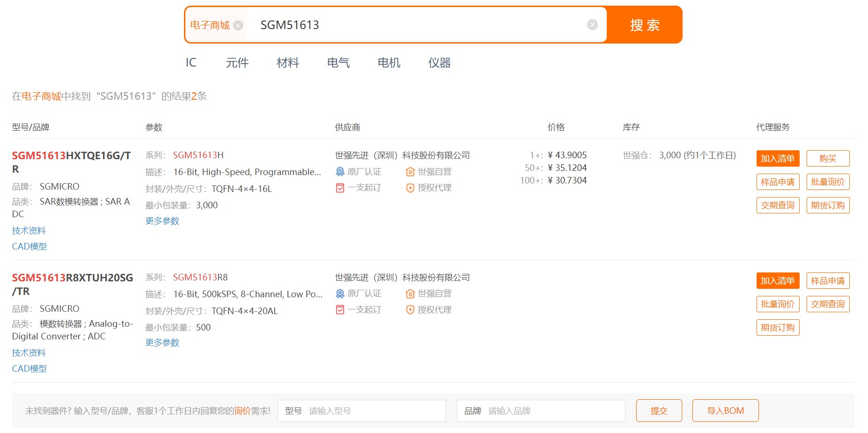
Task: Expand 更多参数 for the first product
Action: click(162, 220)
